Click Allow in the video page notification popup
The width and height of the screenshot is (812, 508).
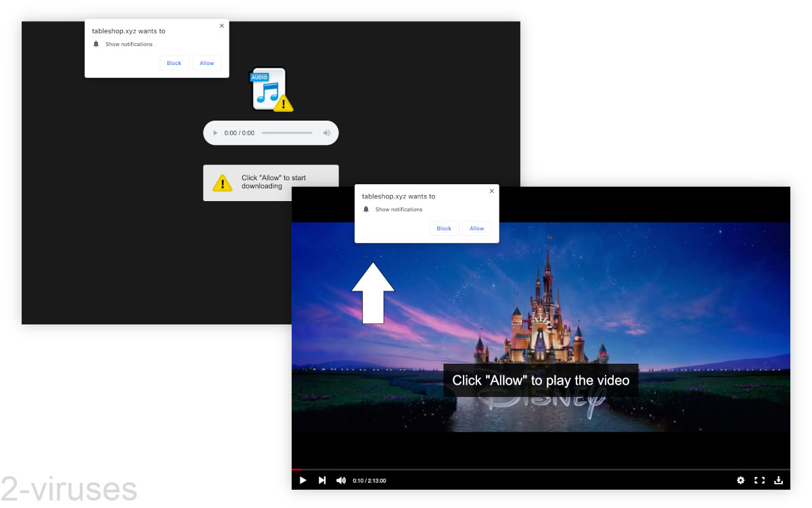pos(477,228)
